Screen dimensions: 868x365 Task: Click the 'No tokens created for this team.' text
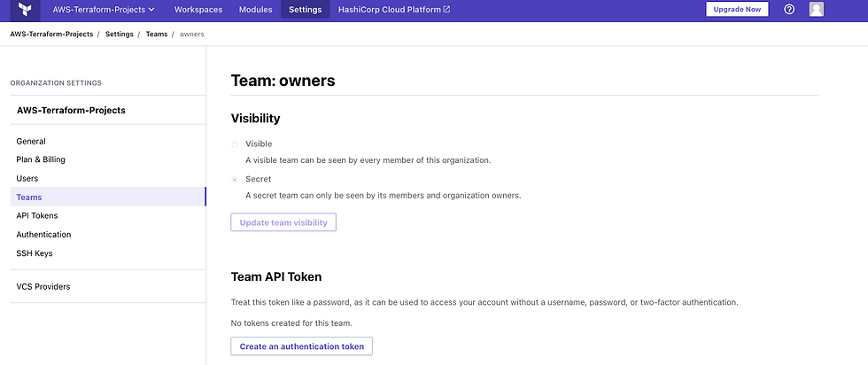click(291, 322)
